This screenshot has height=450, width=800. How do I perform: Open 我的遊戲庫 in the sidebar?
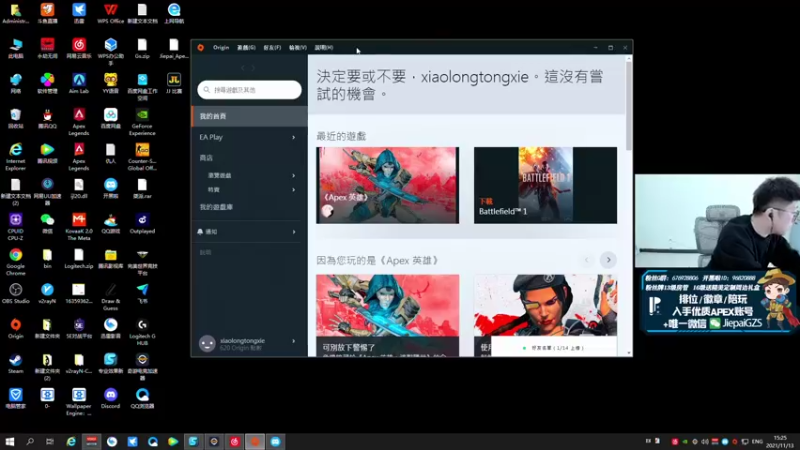pyautogui.click(x=216, y=207)
